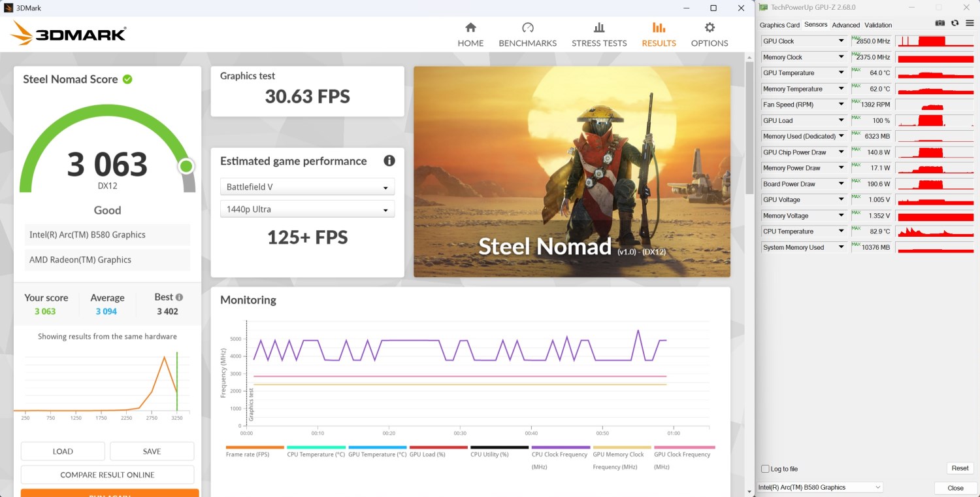Toggle the CPU Clock Frequency legend series
980x497 pixels.
tap(561, 458)
